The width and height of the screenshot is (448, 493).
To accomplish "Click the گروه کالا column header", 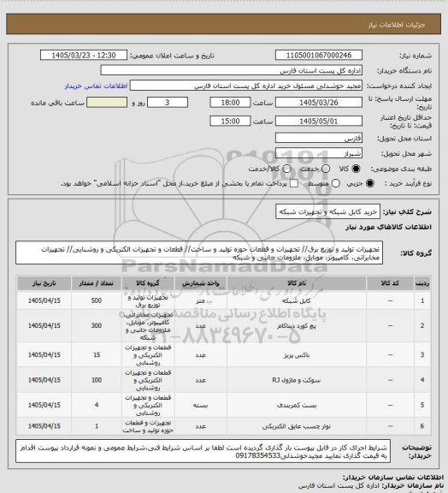I will 148,283.
